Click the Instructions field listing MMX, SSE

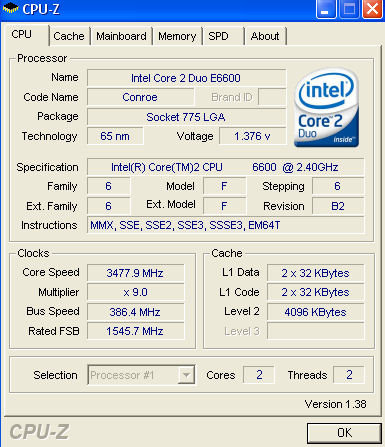[225, 225]
